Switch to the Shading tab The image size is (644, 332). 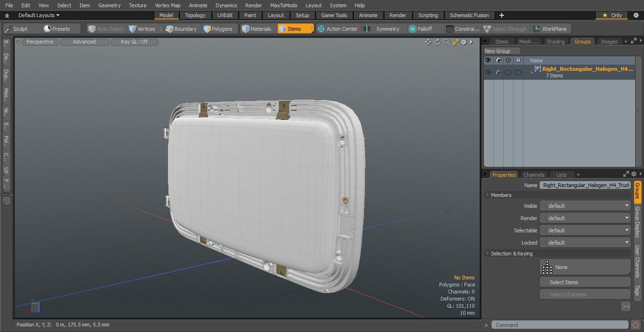[555, 42]
